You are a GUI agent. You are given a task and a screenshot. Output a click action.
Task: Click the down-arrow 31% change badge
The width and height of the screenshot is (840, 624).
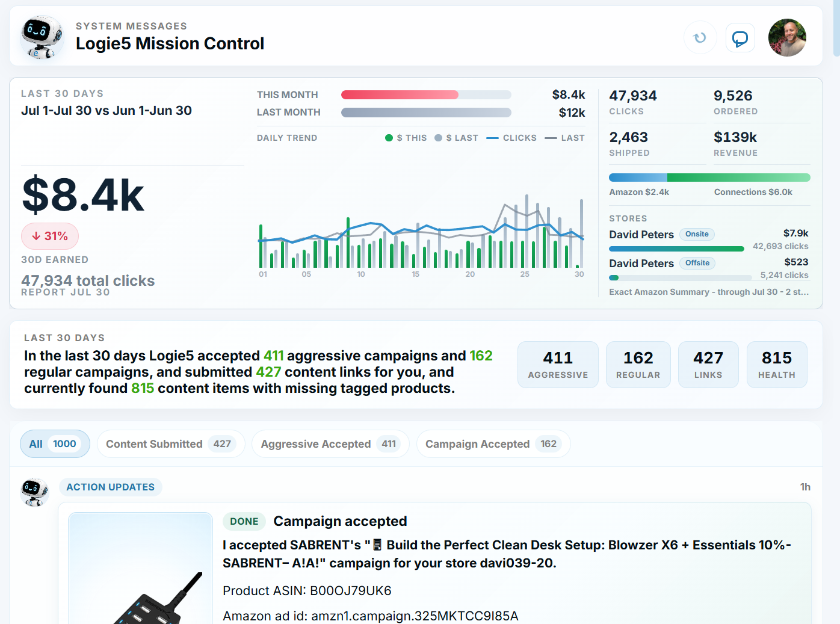[x=50, y=236]
